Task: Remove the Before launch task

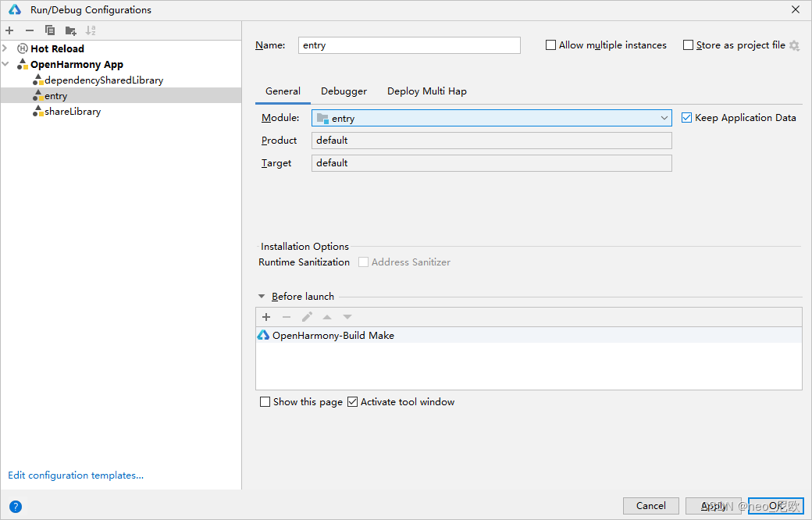Action: (287, 317)
